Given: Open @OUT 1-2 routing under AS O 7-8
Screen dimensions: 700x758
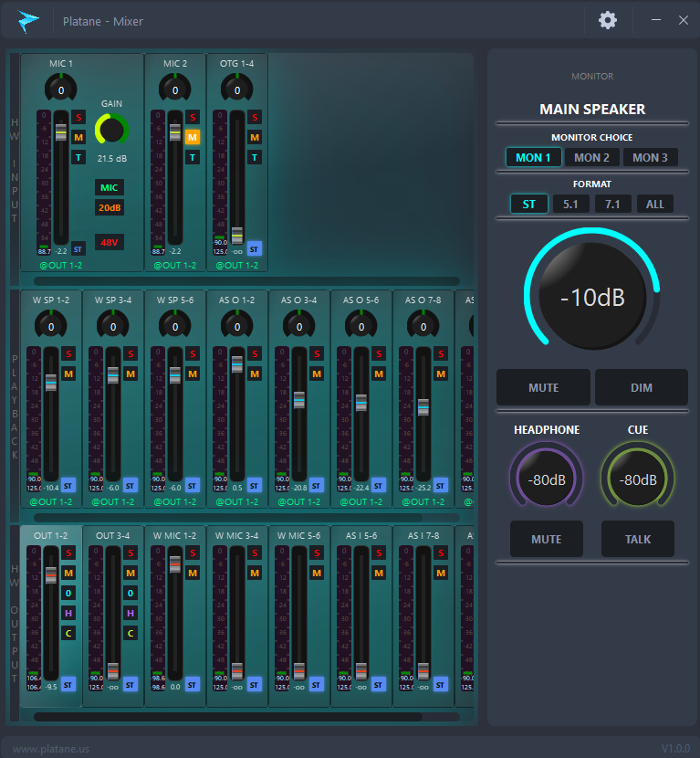Looking at the screenshot, I should (423, 501).
